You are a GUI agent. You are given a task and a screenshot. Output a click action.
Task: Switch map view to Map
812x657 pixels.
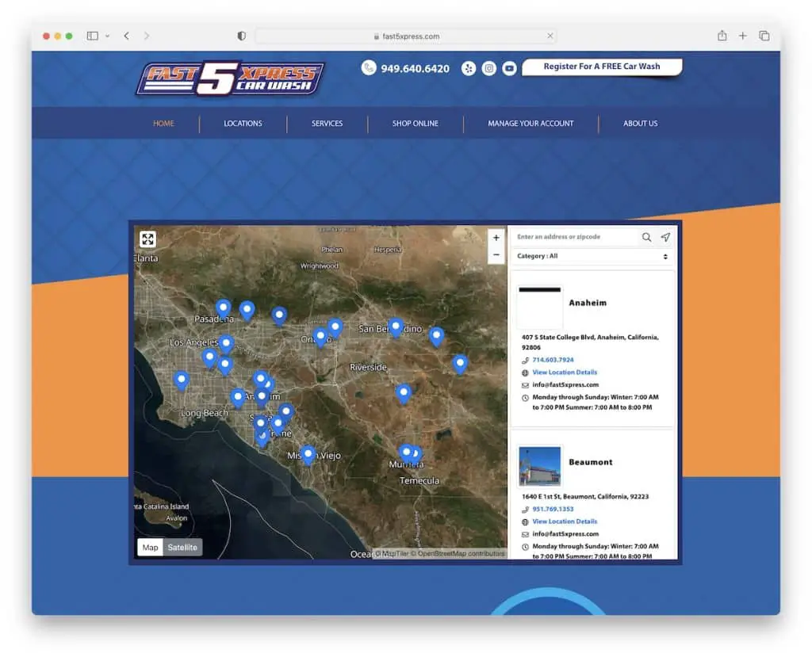click(x=150, y=548)
